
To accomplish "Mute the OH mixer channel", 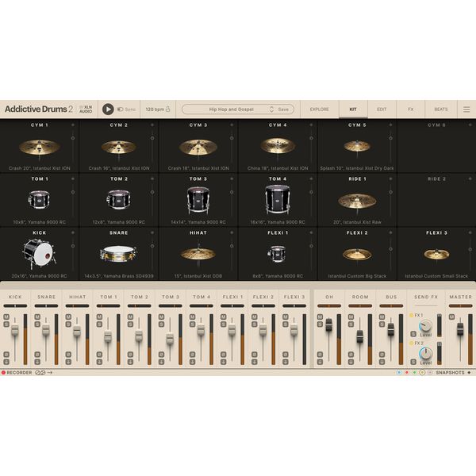I will [x=320, y=317].
